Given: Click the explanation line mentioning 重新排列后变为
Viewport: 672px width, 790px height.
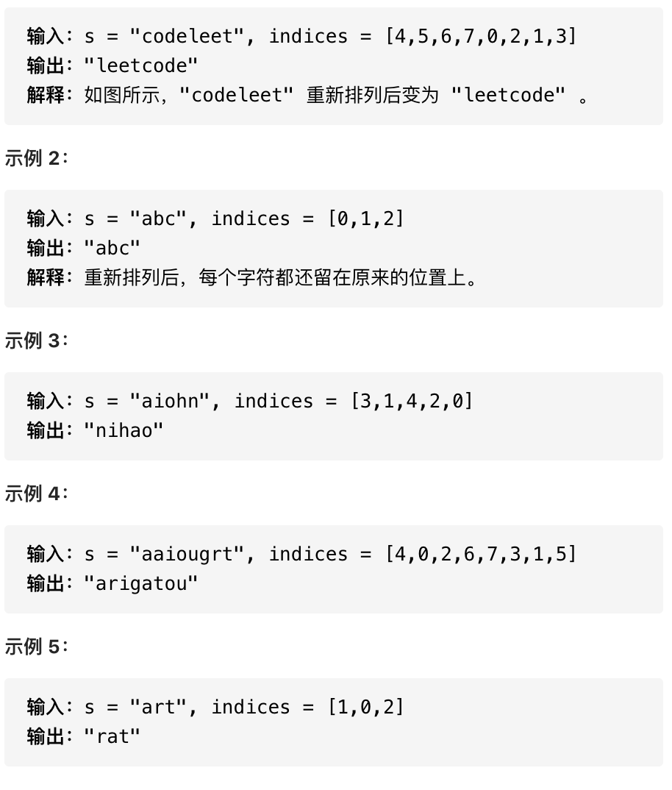Looking at the screenshot, I should 307,95.
